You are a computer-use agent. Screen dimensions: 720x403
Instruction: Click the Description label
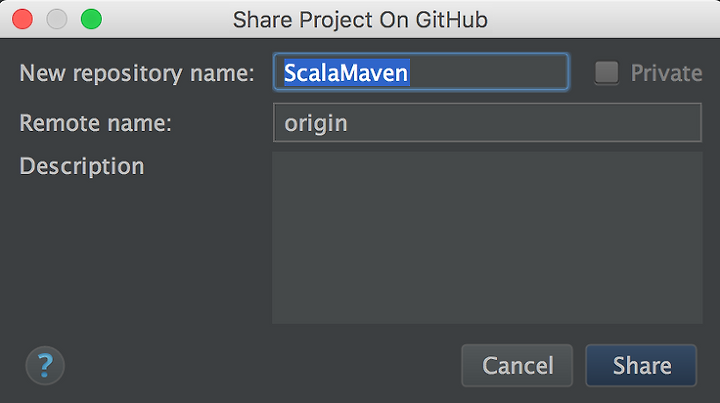pyautogui.click(x=82, y=166)
